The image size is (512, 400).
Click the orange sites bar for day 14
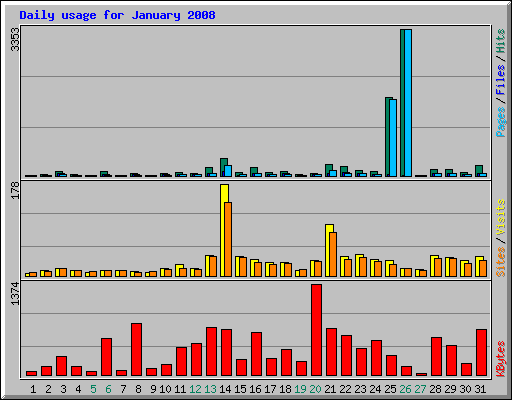pos(228,239)
